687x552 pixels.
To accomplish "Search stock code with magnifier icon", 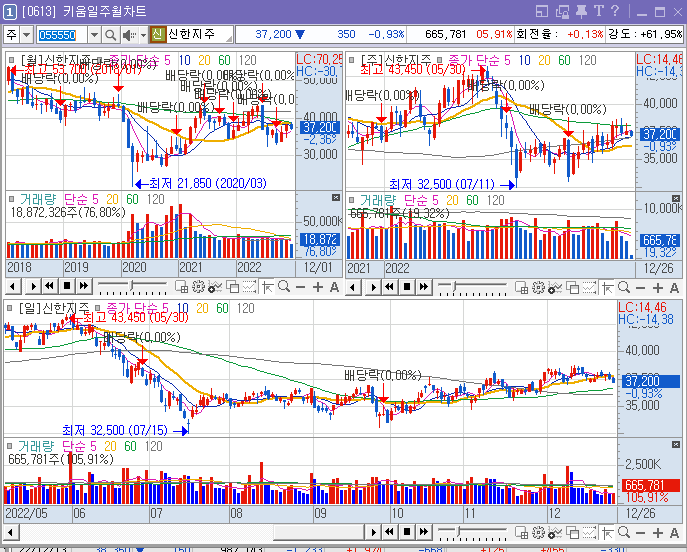I will [110, 35].
